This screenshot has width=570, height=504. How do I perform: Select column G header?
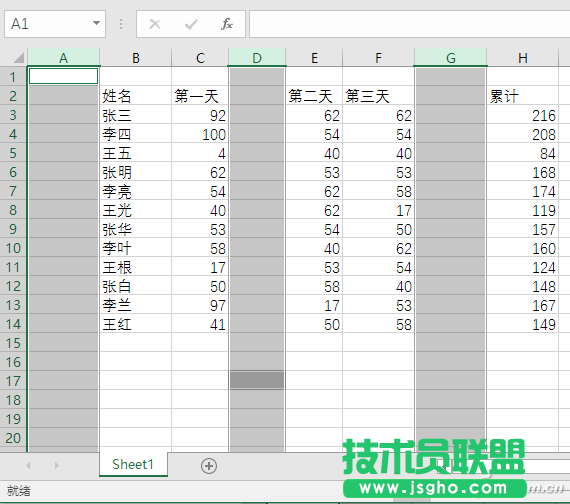(450, 58)
